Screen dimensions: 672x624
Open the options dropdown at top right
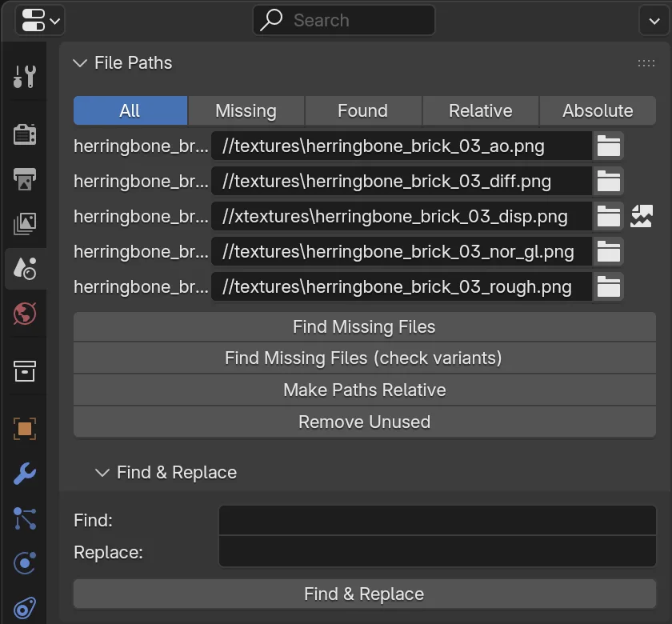[654, 20]
